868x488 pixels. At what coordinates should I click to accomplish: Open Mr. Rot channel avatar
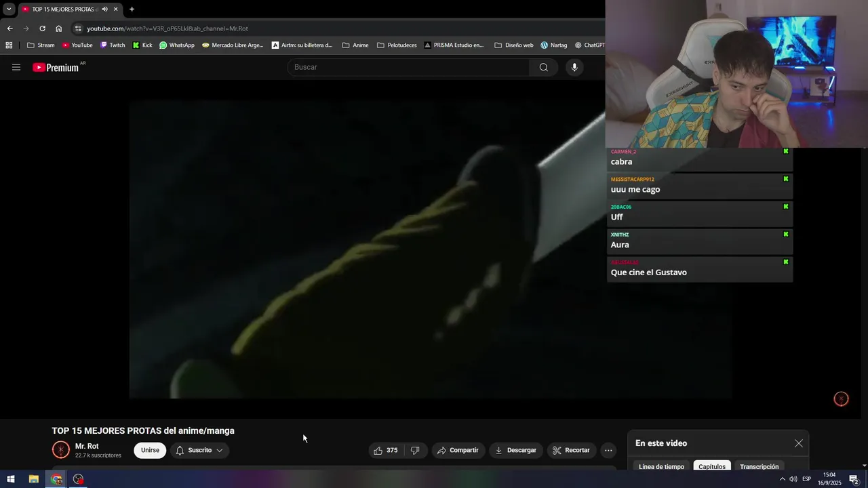pyautogui.click(x=61, y=450)
